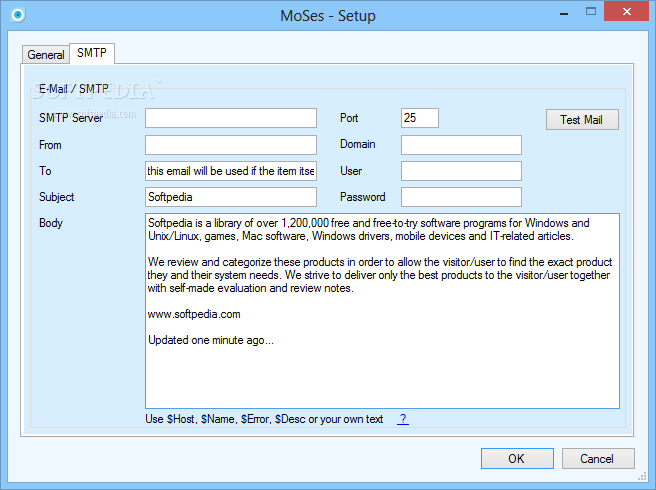The image size is (656, 490).
Task: Click the 'User' label text
Action: pos(351,171)
